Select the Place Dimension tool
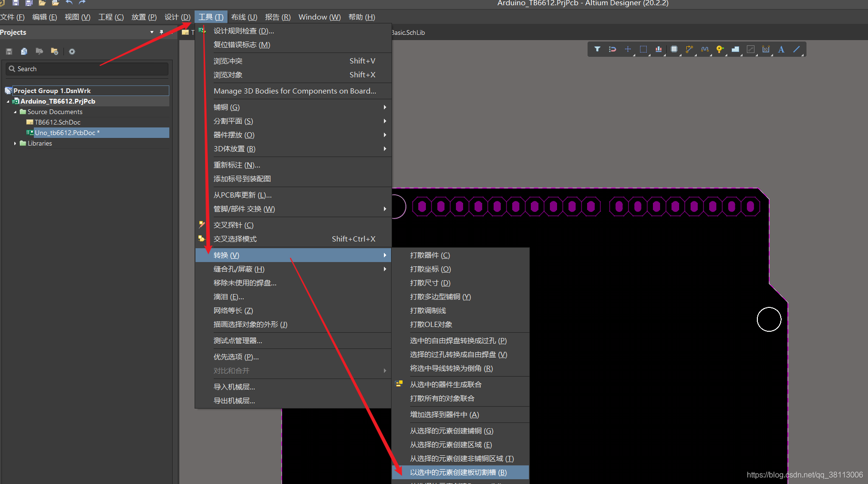 [x=766, y=49]
